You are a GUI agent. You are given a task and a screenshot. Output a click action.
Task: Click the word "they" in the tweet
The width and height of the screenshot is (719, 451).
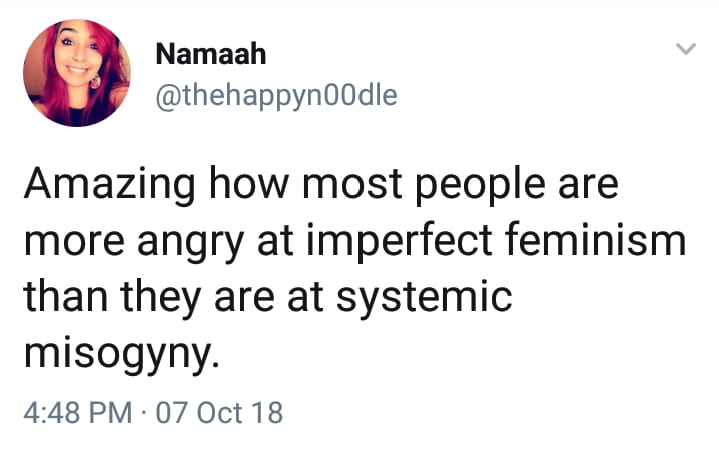(x=162, y=296)
